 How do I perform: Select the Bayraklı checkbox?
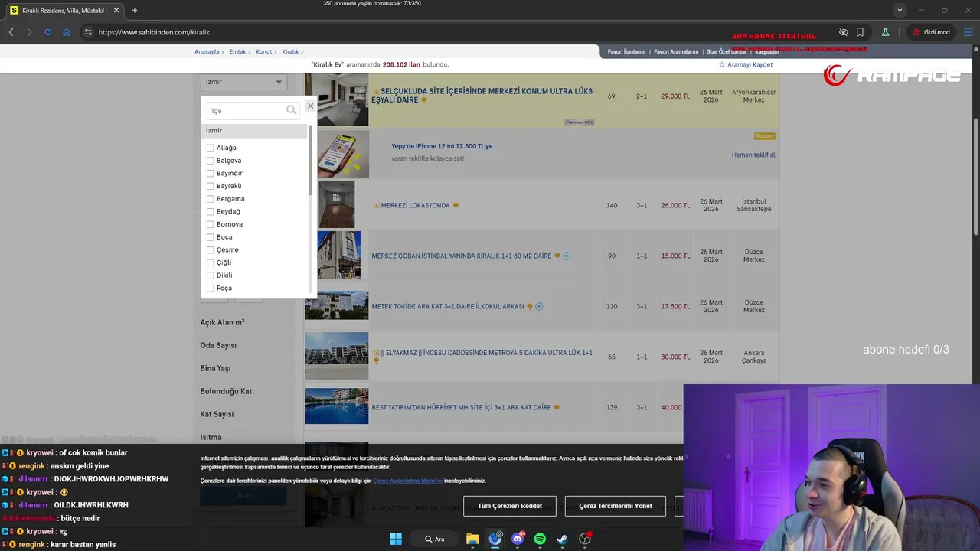coord(211,186)
